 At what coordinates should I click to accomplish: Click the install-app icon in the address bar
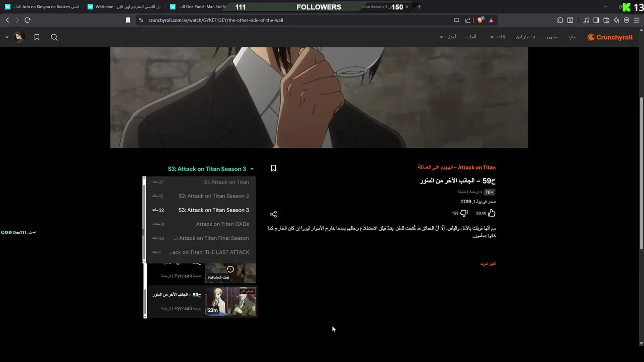pos(456,20)
